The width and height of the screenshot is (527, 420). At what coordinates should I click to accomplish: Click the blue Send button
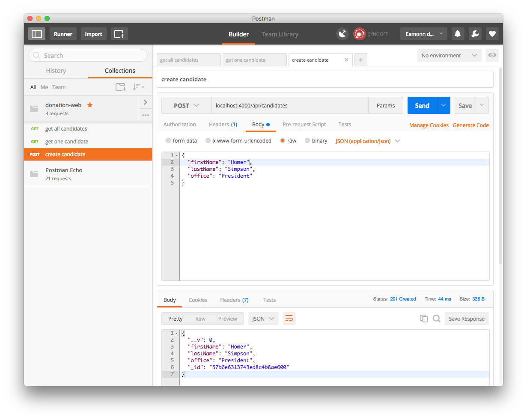click(x=422, y=105)
